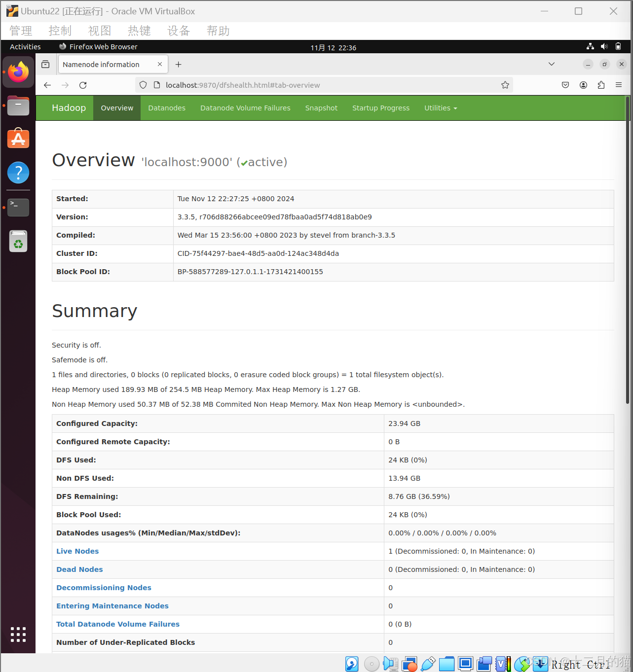Switch to the Datanodes tab
633x672 pixels.
167,108
